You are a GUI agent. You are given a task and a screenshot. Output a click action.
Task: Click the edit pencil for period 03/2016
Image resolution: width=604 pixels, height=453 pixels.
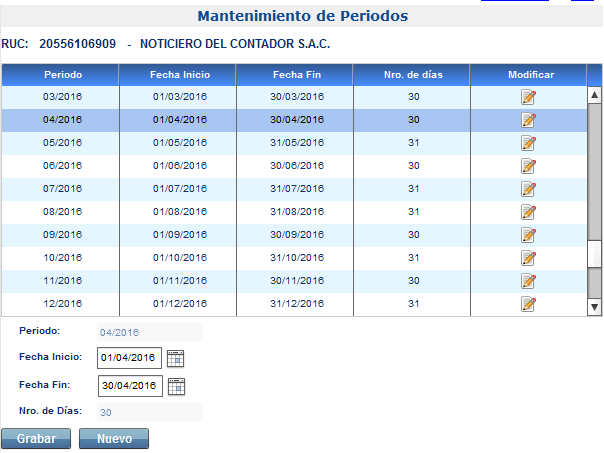tap(528, 97)
